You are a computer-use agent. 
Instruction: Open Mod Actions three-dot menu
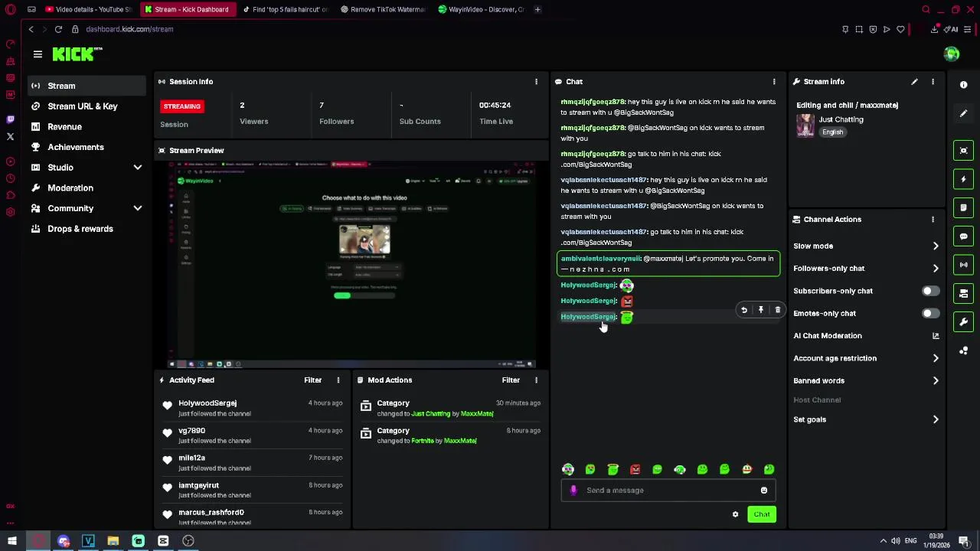pos(536,380)
